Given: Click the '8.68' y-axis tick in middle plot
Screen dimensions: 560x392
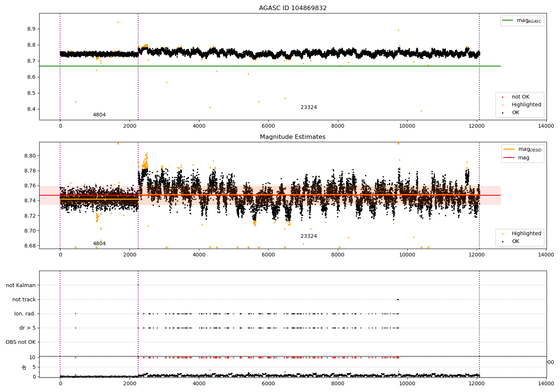Looking at the screenshot, I should pyautogui.click(x=30, y=246).
